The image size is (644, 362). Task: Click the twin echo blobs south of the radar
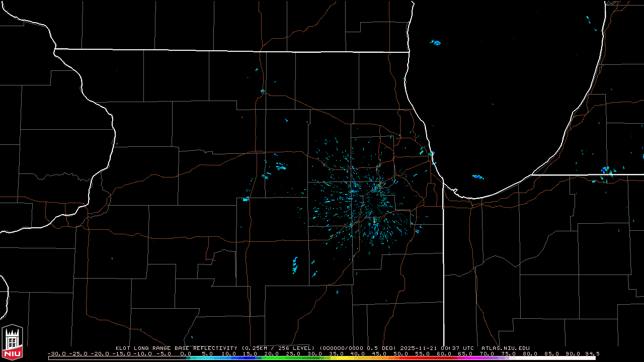(295, 264)
